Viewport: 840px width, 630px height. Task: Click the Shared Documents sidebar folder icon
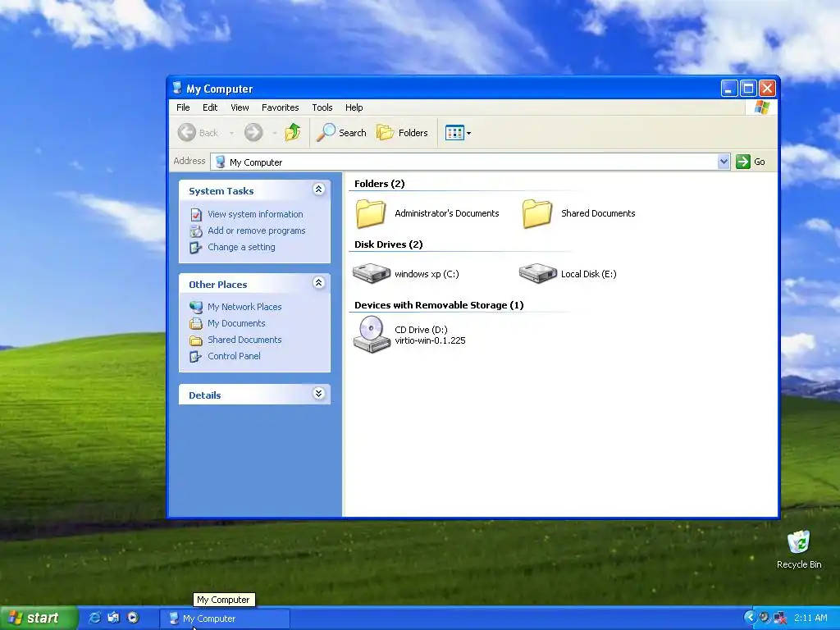pos(196,340)
